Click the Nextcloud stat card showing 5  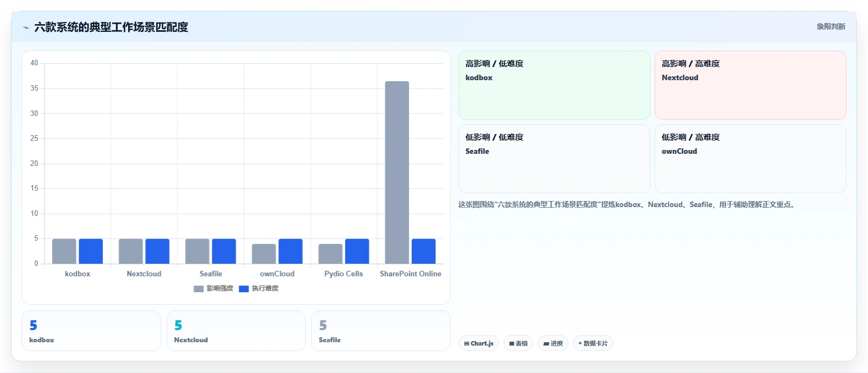tap(236, 331)
